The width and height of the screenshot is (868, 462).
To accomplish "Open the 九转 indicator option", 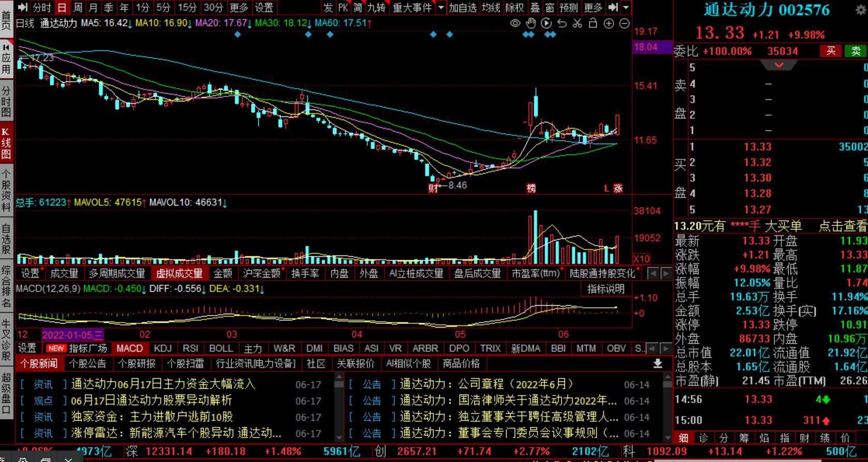I will 377,7.
